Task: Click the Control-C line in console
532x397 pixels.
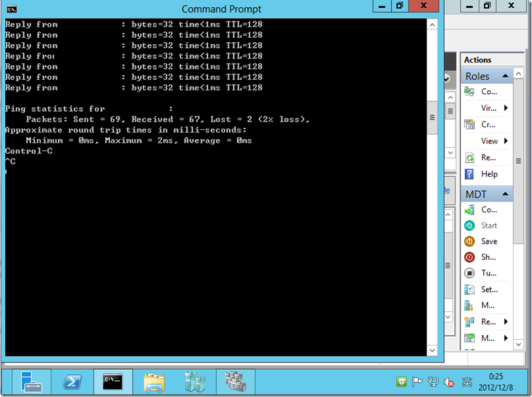Action: (x=29, y=151)
